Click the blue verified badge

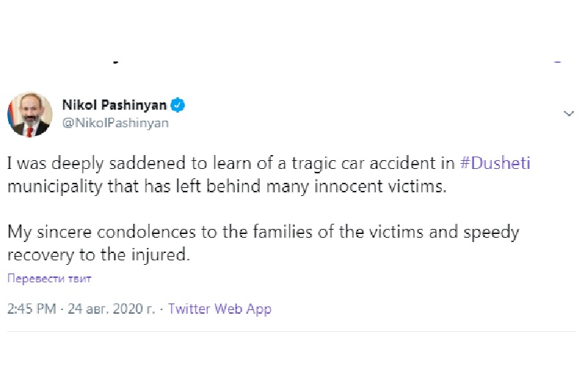pyautogui.click(x=178, y=105)
